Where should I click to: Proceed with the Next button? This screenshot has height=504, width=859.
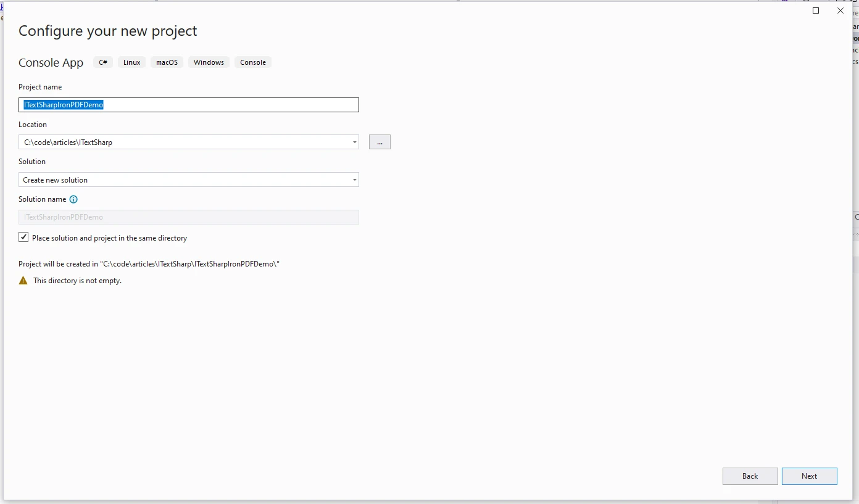809,476
